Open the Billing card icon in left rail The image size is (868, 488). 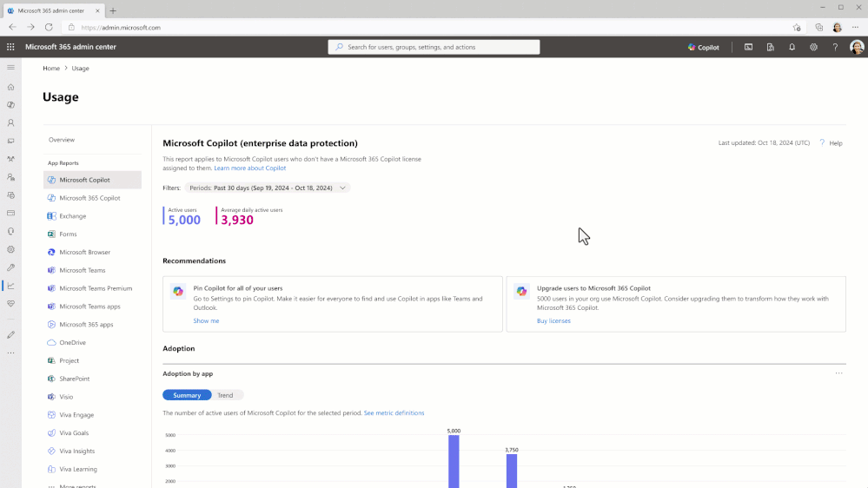[10, 213]
